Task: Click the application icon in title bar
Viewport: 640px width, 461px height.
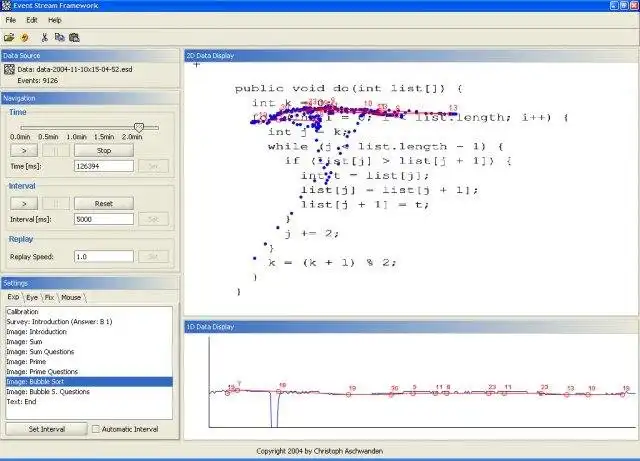Action: [6, 5]
